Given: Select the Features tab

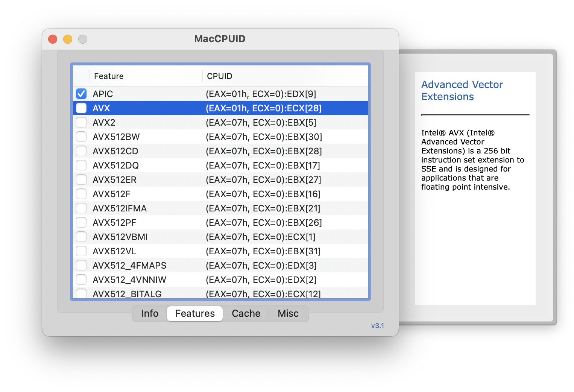Looking at the screenshot, I should (x=195, y=313).
